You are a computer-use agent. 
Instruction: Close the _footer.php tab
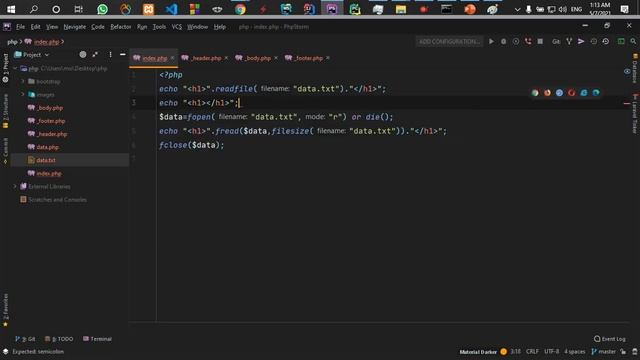click(328, 58)
